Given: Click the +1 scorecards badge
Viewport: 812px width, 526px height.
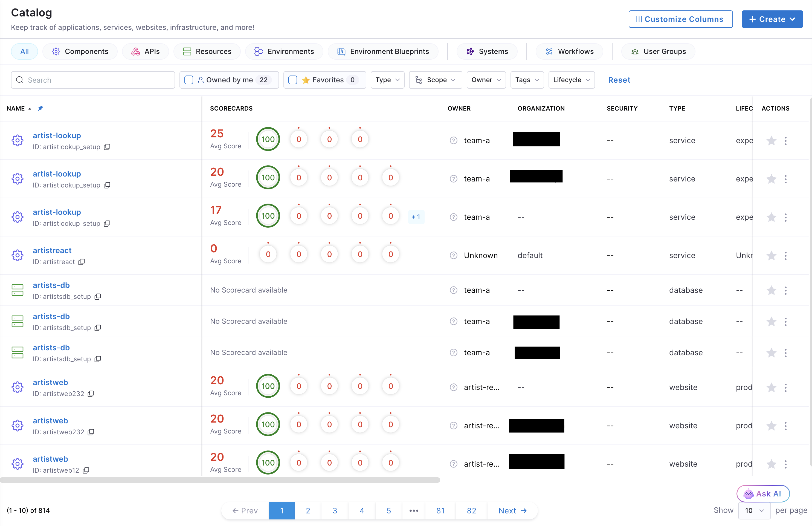Looking at the screenshot, I should pyautogui.click(x=416, y=217).
